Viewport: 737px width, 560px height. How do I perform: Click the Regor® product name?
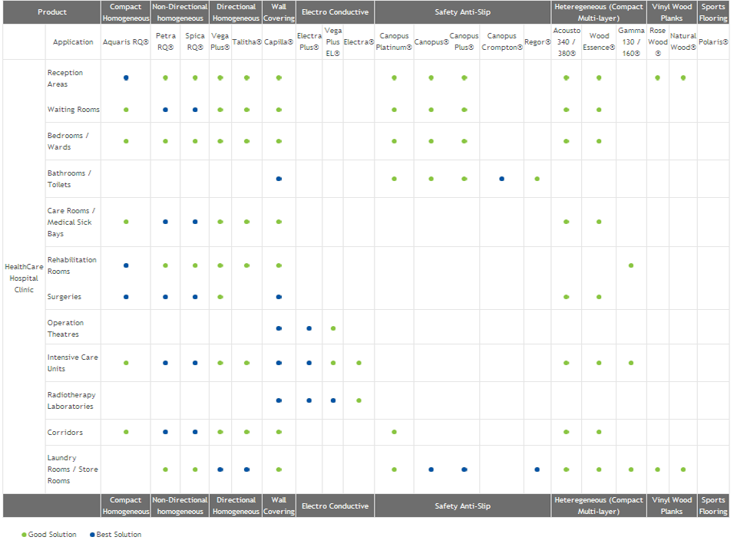[537, 42]
